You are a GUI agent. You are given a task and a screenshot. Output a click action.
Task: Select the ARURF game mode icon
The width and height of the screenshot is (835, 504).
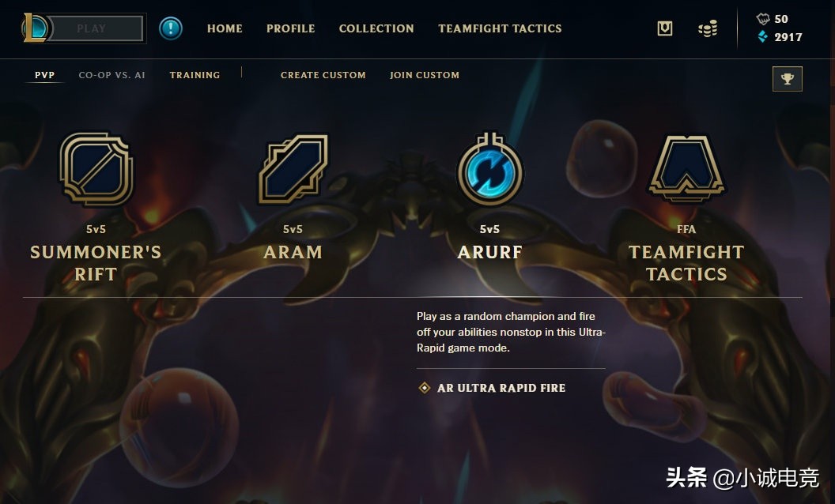tap(490, 169)
